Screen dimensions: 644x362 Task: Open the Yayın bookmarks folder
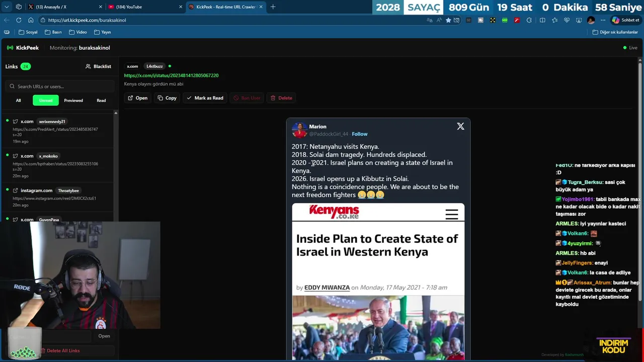102,32
